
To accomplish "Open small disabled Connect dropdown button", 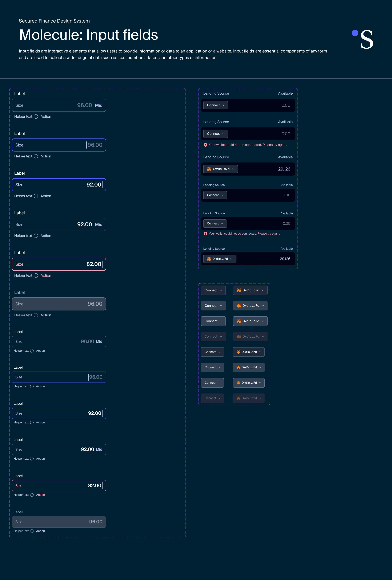I will pos(212,398).
